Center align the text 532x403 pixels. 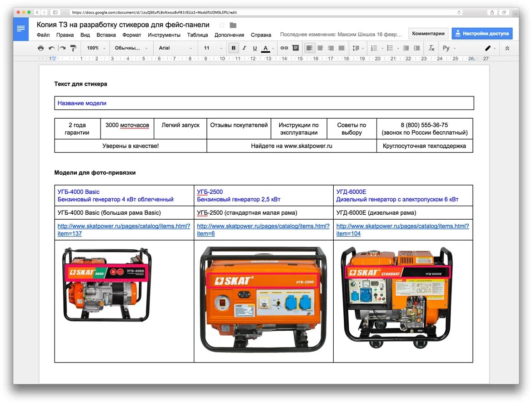tap(320, 48)
